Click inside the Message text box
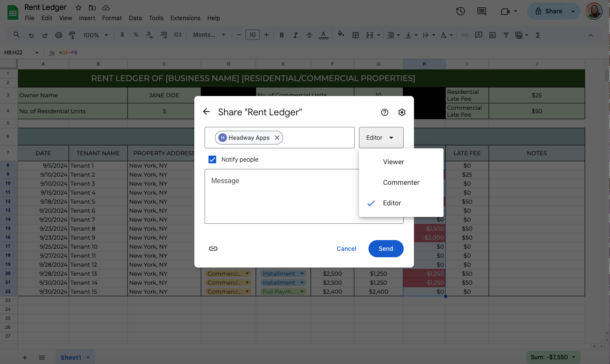 (281, 196)
